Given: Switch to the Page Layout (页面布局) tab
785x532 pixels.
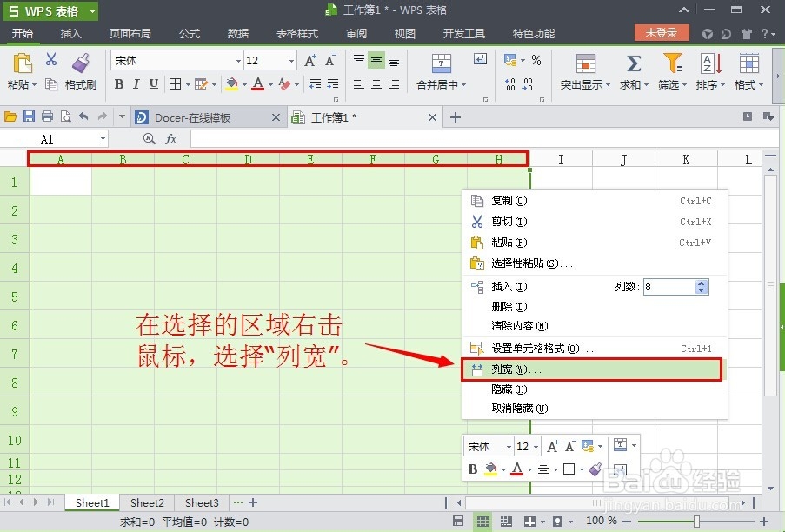Looking at the screenshot, I should (130, 34).
